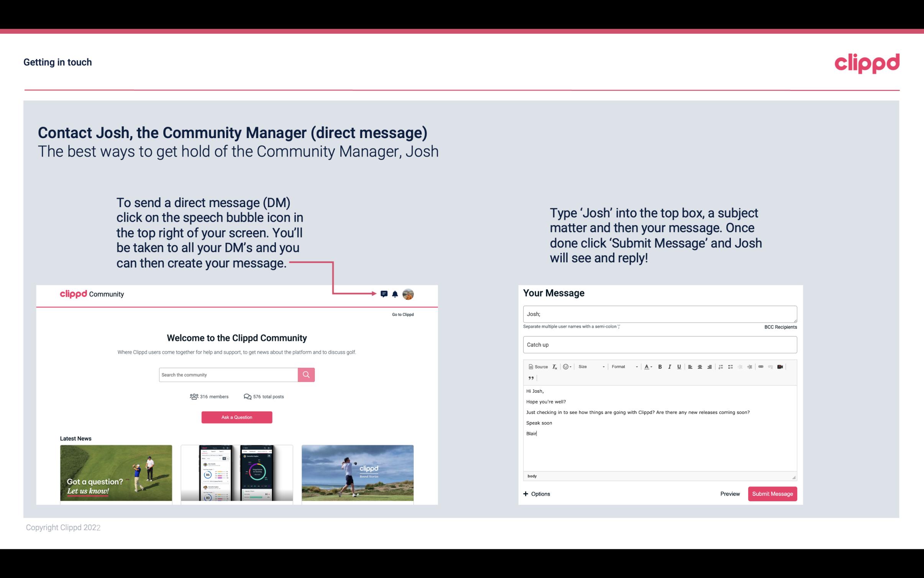
Task: Expand the Format dropdown menu
Action: [x=623, y=366]
